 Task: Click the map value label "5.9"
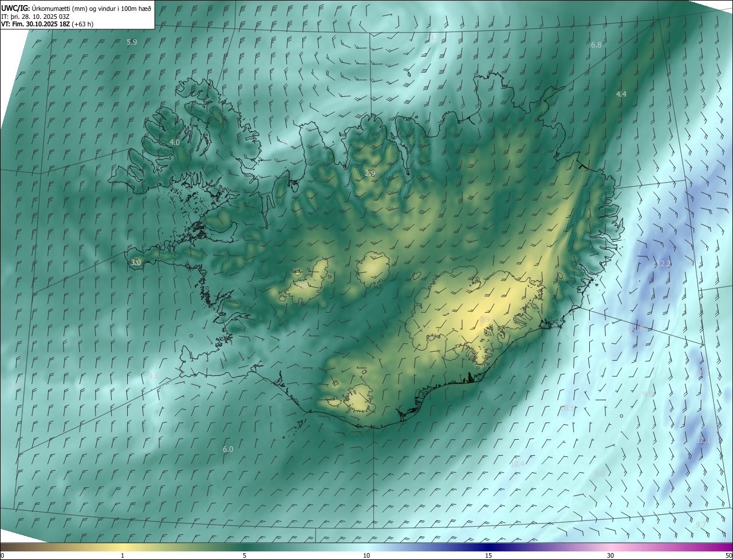(132, 42)
